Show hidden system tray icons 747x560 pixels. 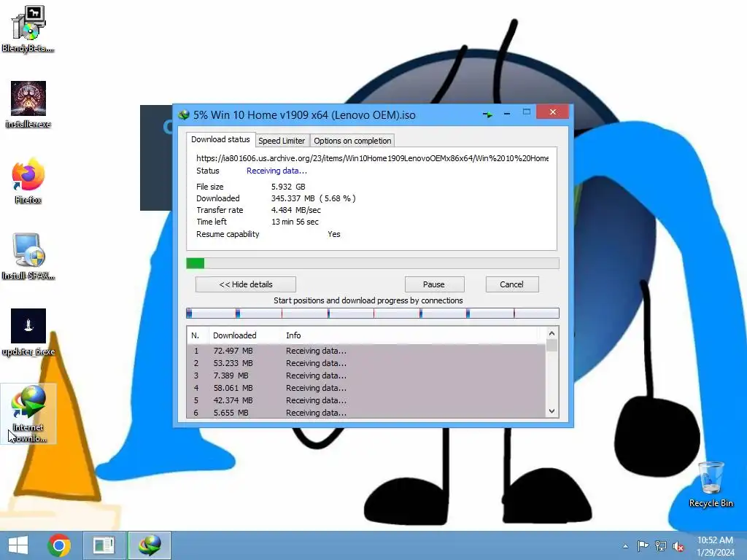(x=625, y=546)
